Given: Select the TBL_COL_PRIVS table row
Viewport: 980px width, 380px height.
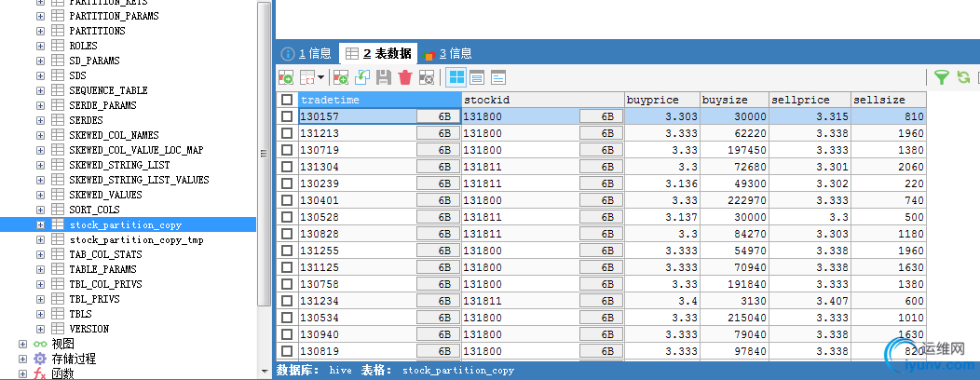Looking at the screenshot, I should tap(105, 284).
